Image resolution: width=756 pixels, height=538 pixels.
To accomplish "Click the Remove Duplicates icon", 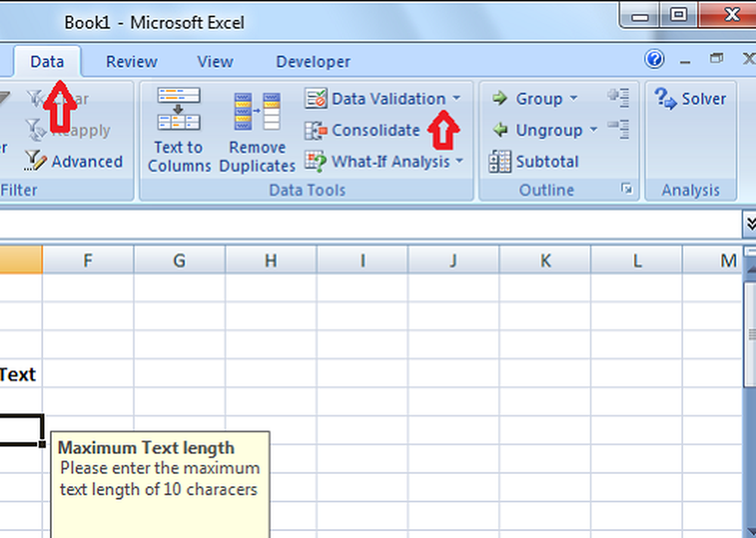I will coord(258,111).
